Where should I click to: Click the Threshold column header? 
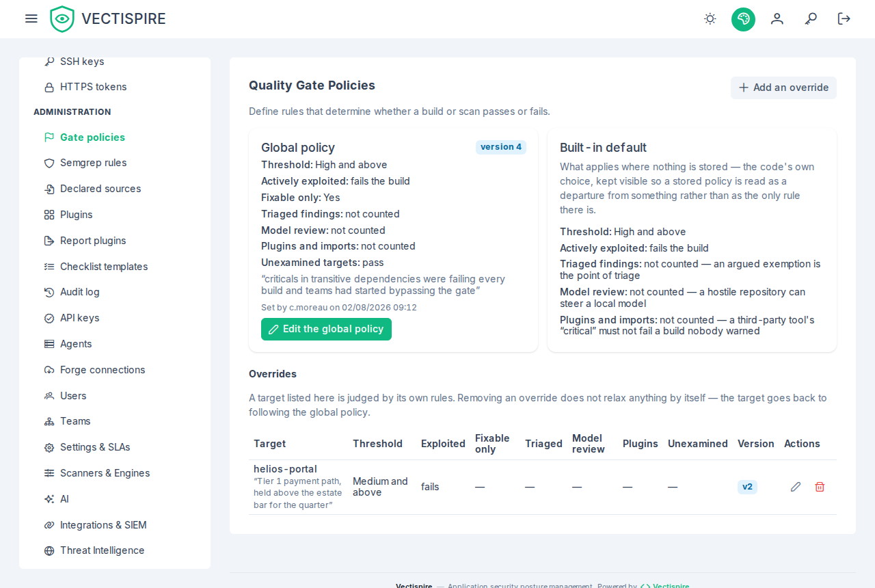click(x=377, y=444)
